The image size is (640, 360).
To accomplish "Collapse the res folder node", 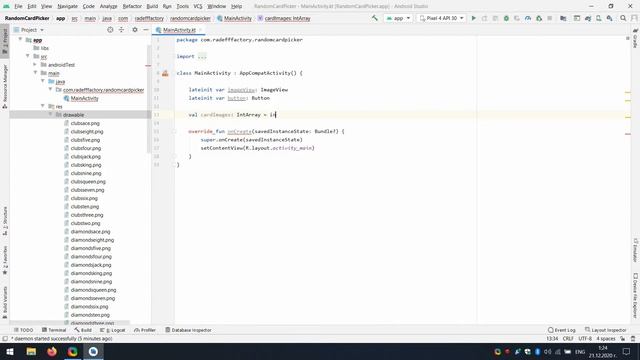I will pos(43,106).
